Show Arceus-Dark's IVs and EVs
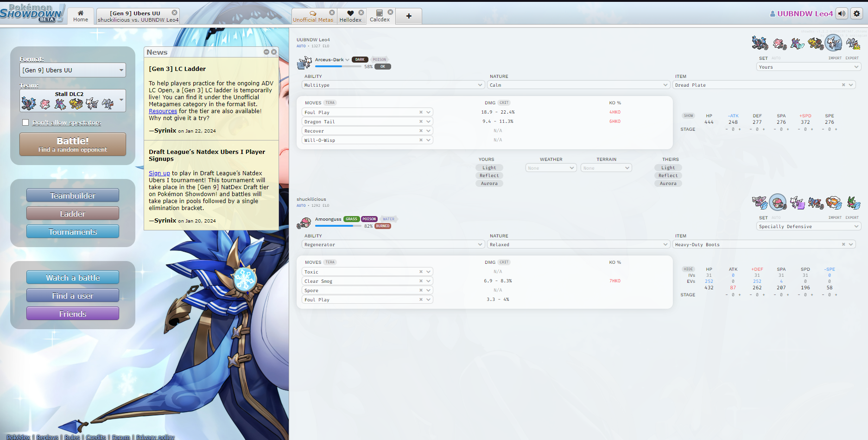The width and height of the screenshot is (868, 440). click(x=689, y=115)
